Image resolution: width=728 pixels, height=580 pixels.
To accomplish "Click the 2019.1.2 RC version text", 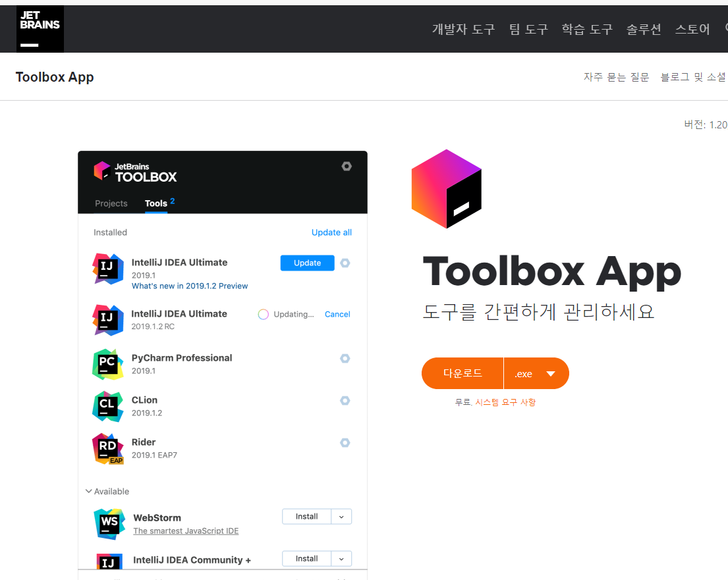I will [x=153, y=327].
